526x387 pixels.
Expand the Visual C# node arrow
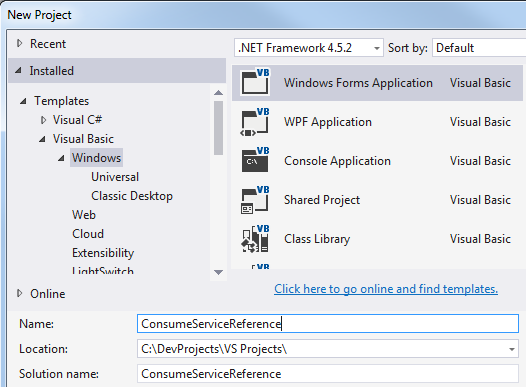[x=43, y=120]
